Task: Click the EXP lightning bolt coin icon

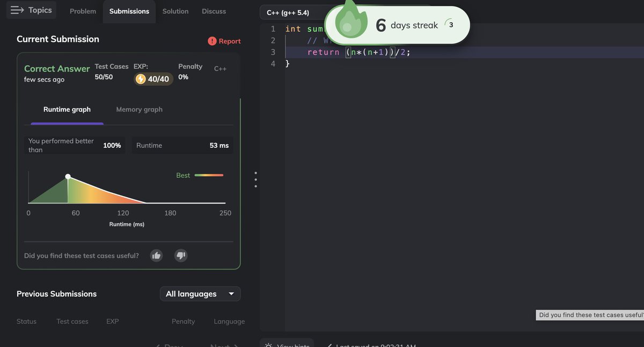Action: [x=141, y=79]
